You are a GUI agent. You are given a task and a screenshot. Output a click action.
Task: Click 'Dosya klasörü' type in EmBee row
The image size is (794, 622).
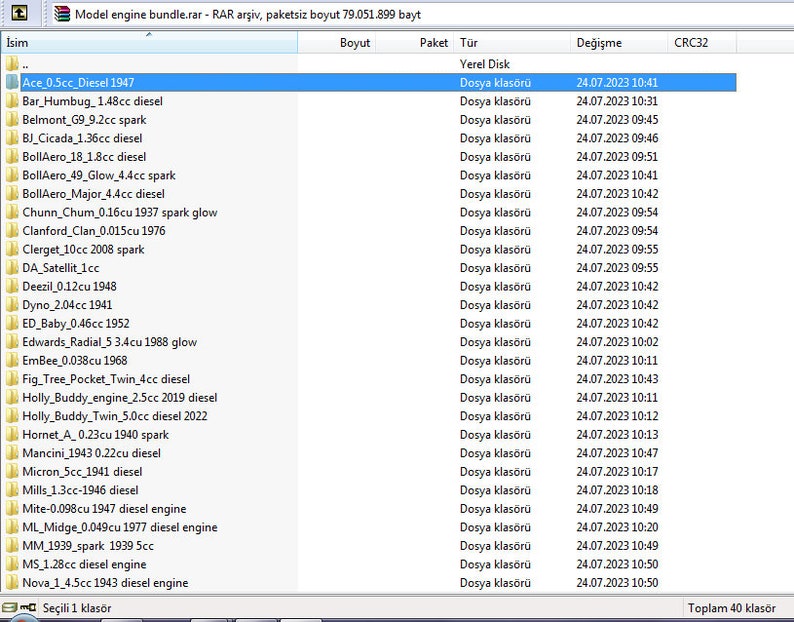point(495,360)
